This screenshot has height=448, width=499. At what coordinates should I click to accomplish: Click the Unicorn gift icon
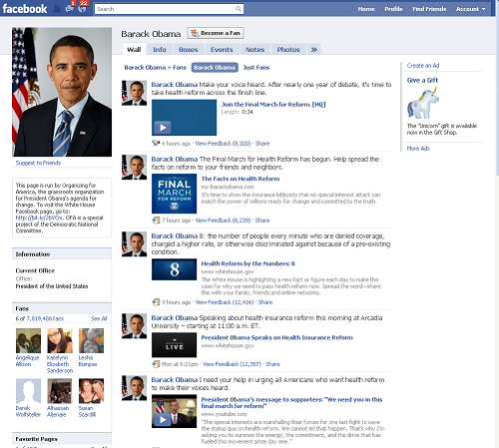[423, 103]
